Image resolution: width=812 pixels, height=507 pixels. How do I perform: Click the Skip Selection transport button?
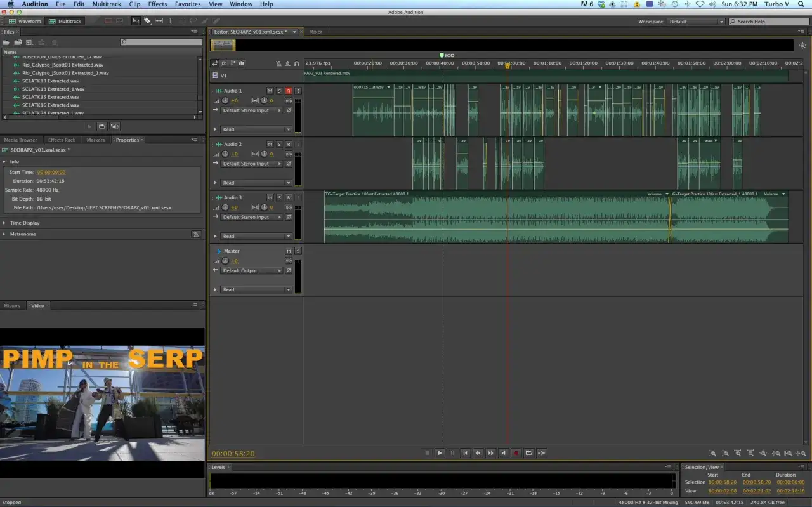[541, 453]
